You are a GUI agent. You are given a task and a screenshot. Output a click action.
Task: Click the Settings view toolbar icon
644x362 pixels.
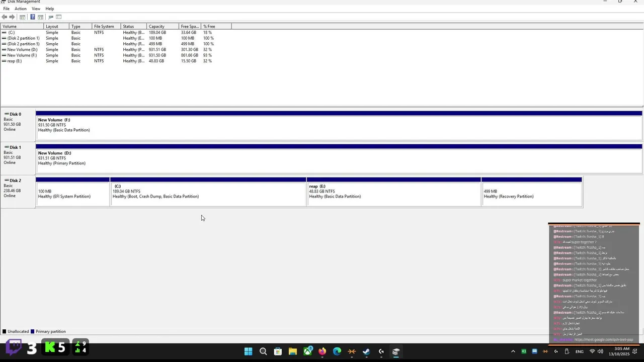58,17
